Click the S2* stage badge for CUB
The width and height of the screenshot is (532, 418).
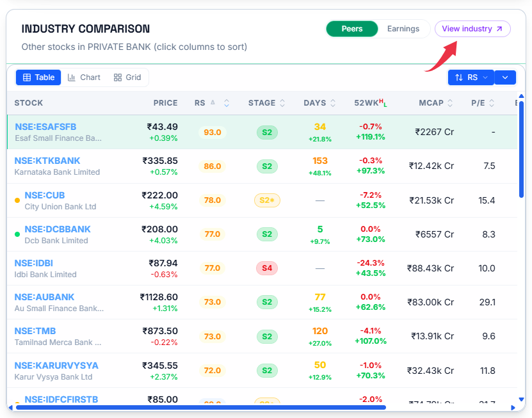[x=267, y=200]
